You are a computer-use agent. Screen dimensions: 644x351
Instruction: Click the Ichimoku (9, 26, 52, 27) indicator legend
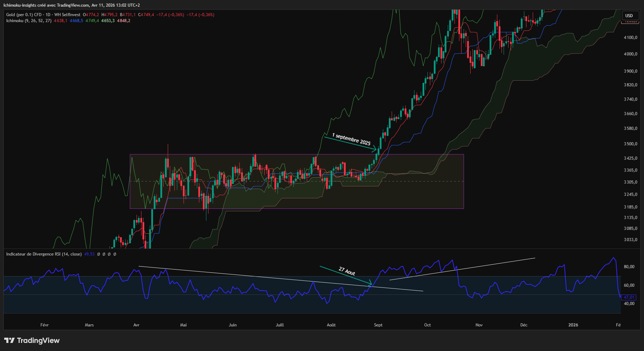(x=29, y=21)
